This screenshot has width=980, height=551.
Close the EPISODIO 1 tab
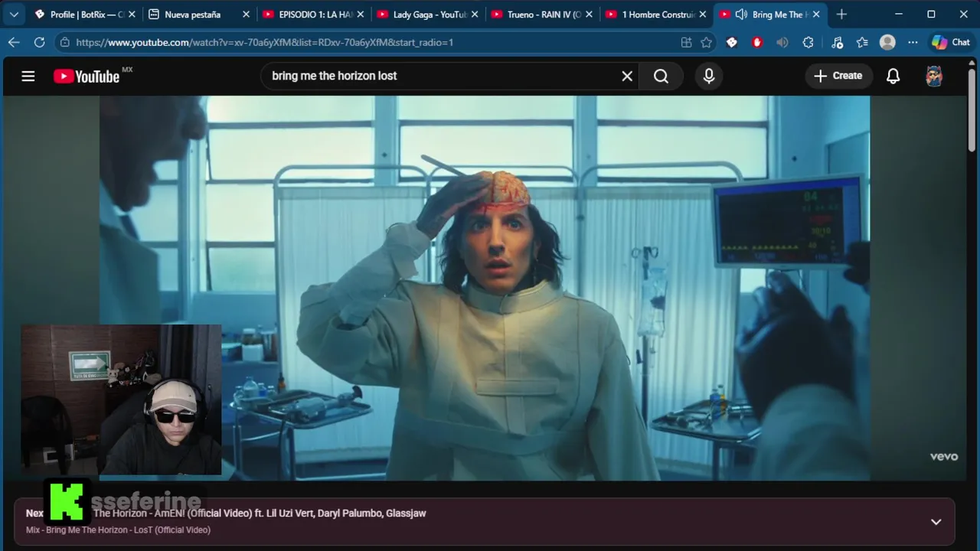click(x=360, y=14)
